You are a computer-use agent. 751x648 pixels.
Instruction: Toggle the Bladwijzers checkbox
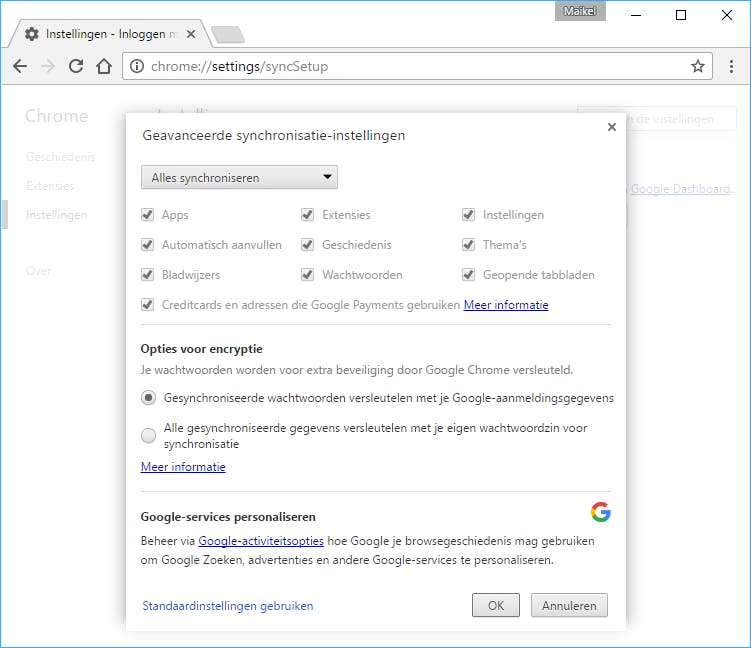tap(148, 274)
